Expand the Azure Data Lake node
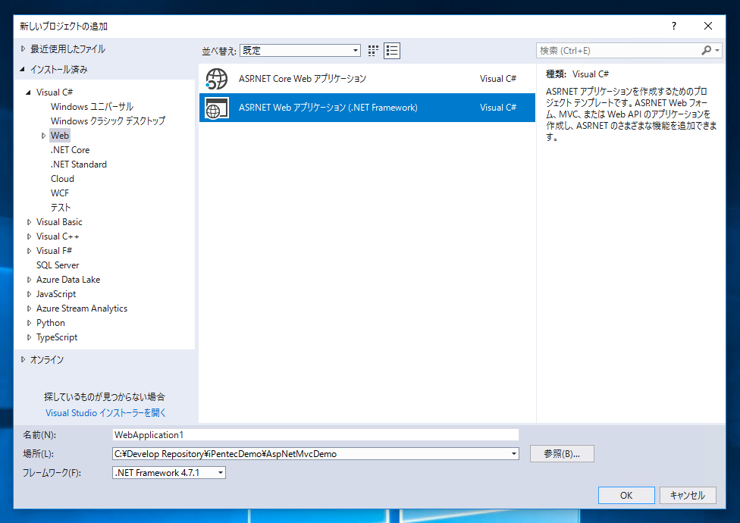740x523 pixels. [29, 280]
